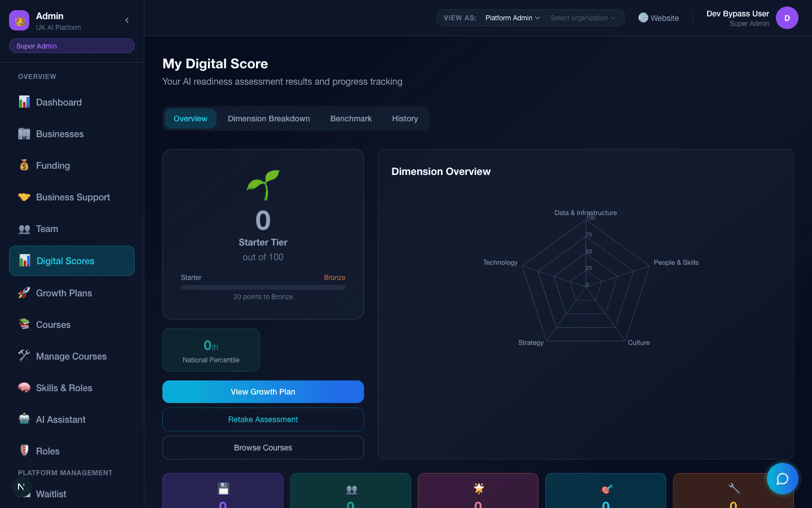Click the Data & Infrastructure radar label
812x508 pixels.
pyautogui.click(x=585, y=213)
